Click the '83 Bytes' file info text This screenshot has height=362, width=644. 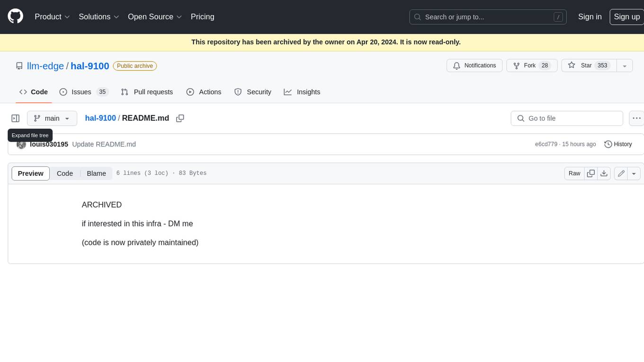pyautogui.click(x=193, y=173)
